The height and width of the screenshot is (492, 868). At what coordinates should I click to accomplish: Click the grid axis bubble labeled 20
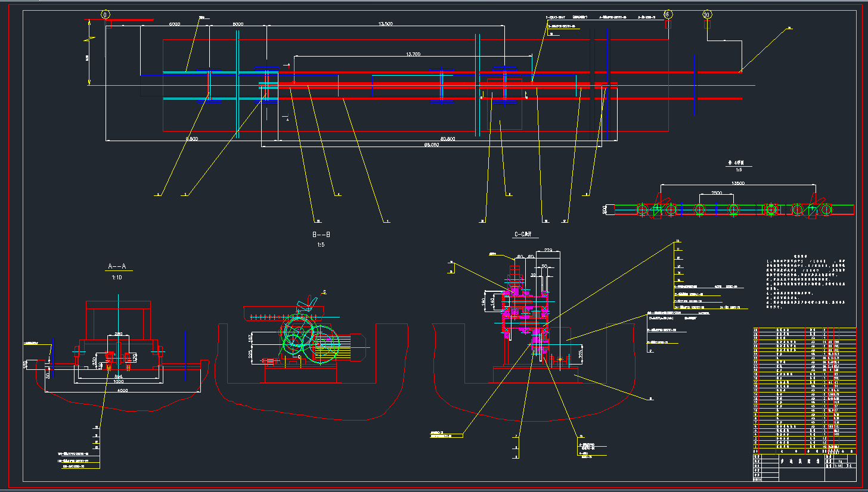[707, 14]
